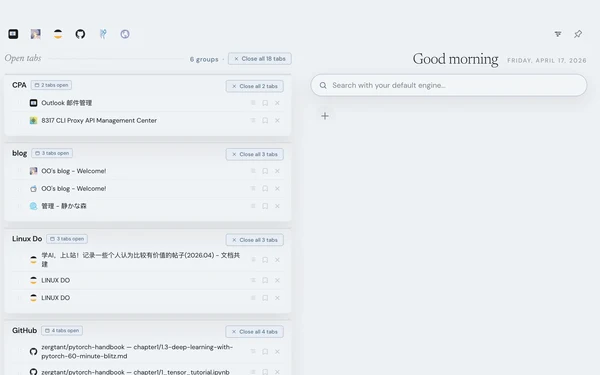Click icon left of bookmark on Outlook row
The image size is (600, 375).
[x=253, y=103]
